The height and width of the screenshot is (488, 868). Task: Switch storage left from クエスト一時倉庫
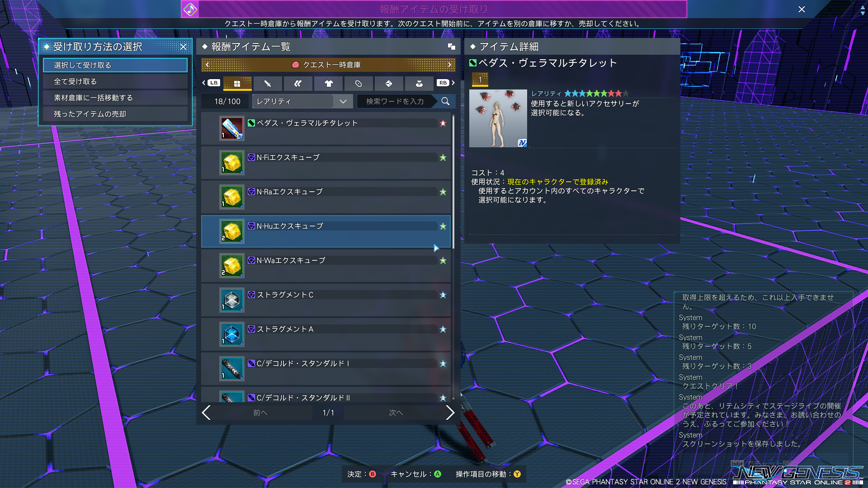207,65
